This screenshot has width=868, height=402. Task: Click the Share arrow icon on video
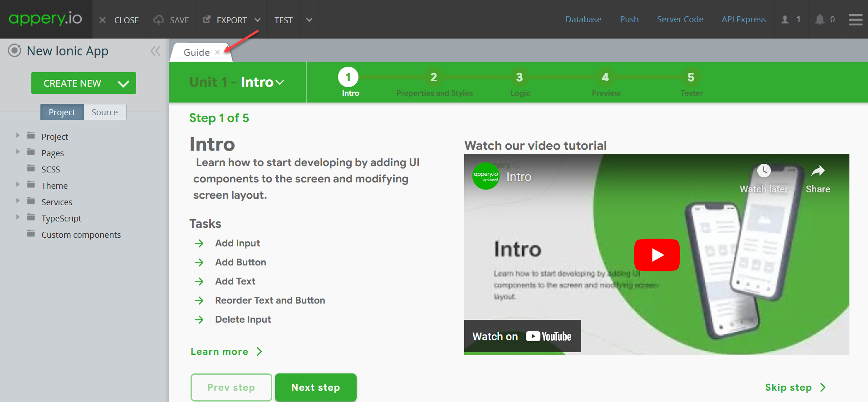point(818,171)
